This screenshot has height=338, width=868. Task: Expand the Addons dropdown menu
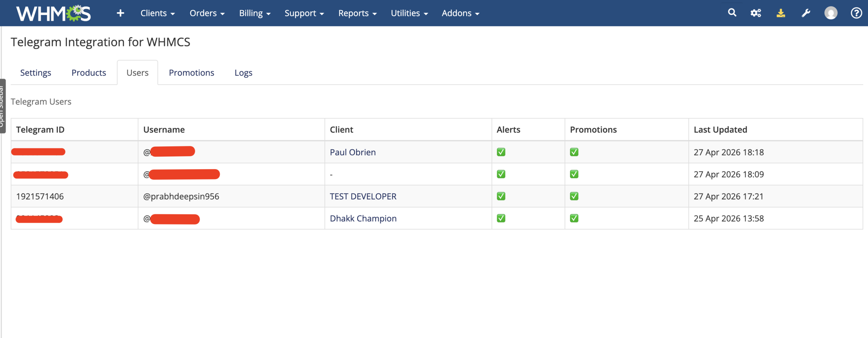pos(460,13)
